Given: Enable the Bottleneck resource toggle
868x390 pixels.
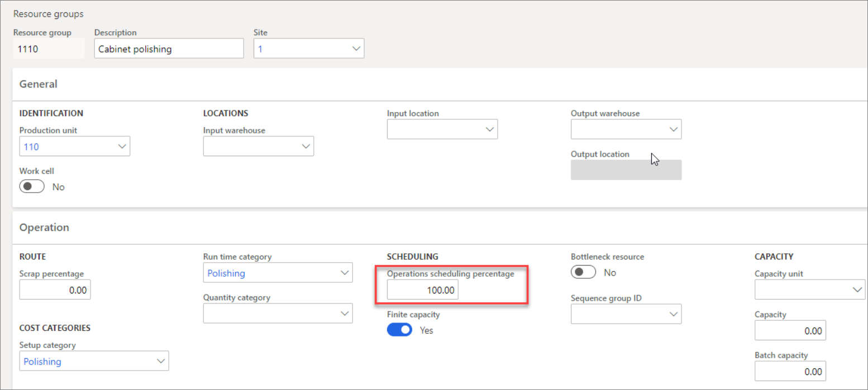Looking at the screenshot, I should pyautogui.click(x=583, y=272).
